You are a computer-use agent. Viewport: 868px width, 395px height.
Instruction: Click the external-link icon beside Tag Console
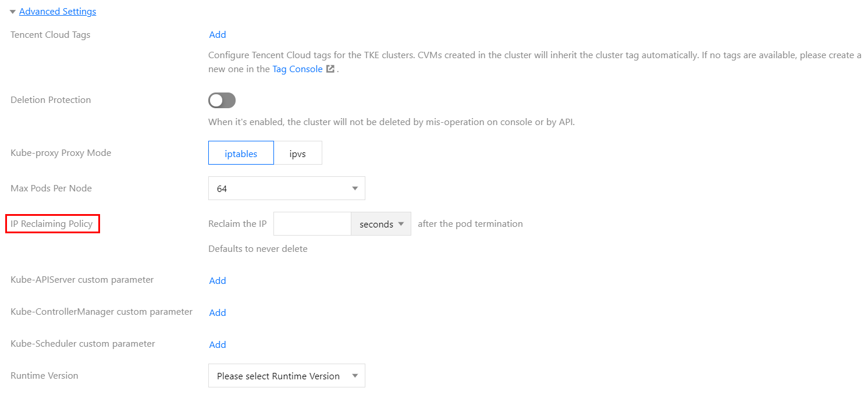point(330,69)
